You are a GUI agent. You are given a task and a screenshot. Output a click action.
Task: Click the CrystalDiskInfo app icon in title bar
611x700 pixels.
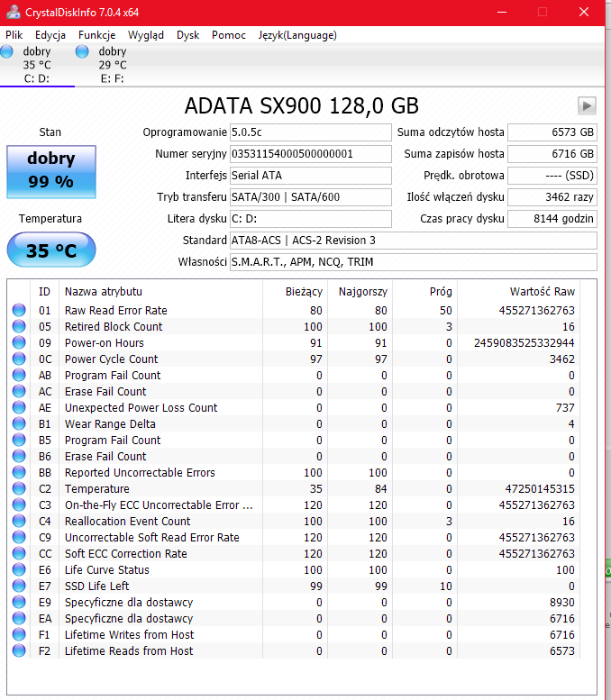(14, 12)
